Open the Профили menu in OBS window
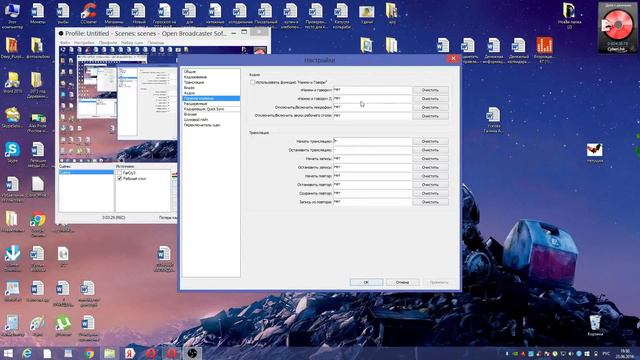The image size is (640, 360). [x=108, y=42]
